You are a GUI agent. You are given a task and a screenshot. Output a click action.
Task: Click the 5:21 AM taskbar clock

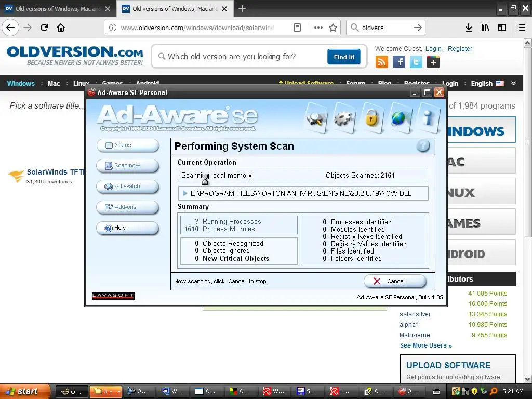[513, 391]
